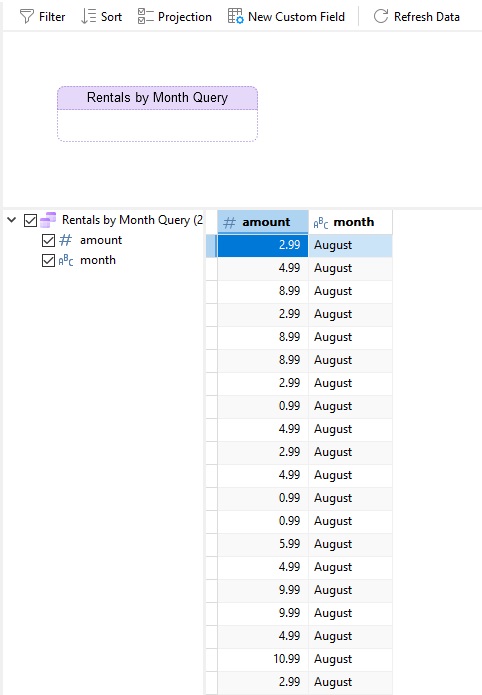482x695 pixels.
Task: Toggle the amount field checkbox
Action: [x=48, y=240]
